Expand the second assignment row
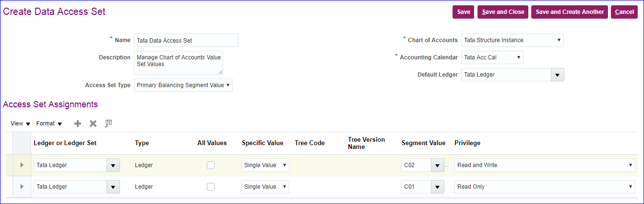The height and width of the screenshot is (204, 644). [22, 187]
